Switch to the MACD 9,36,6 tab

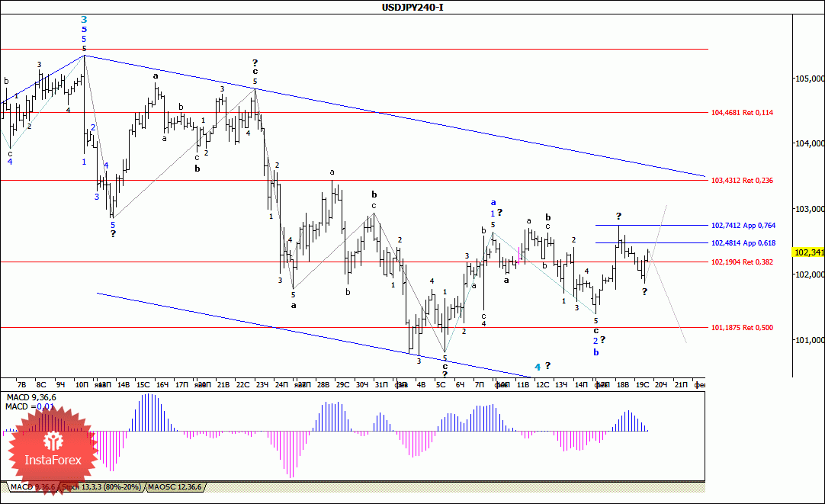coord(33,487)
